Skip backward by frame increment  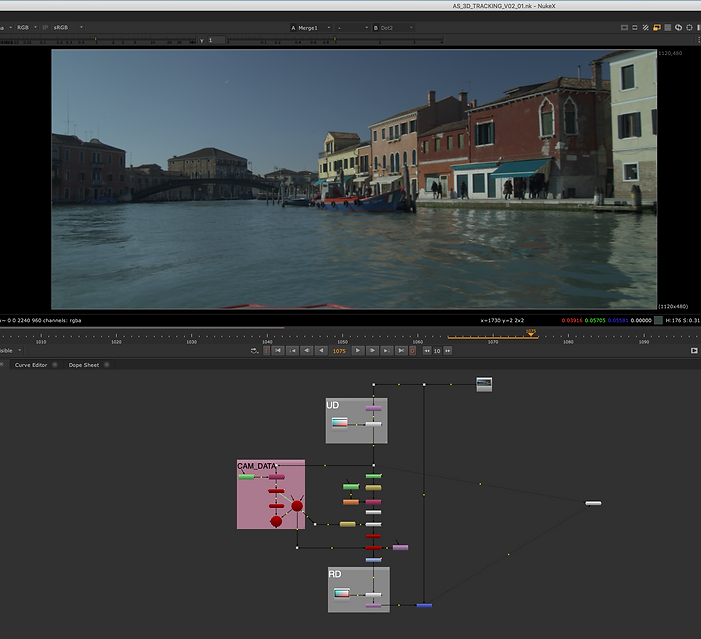tap(427, 351)
